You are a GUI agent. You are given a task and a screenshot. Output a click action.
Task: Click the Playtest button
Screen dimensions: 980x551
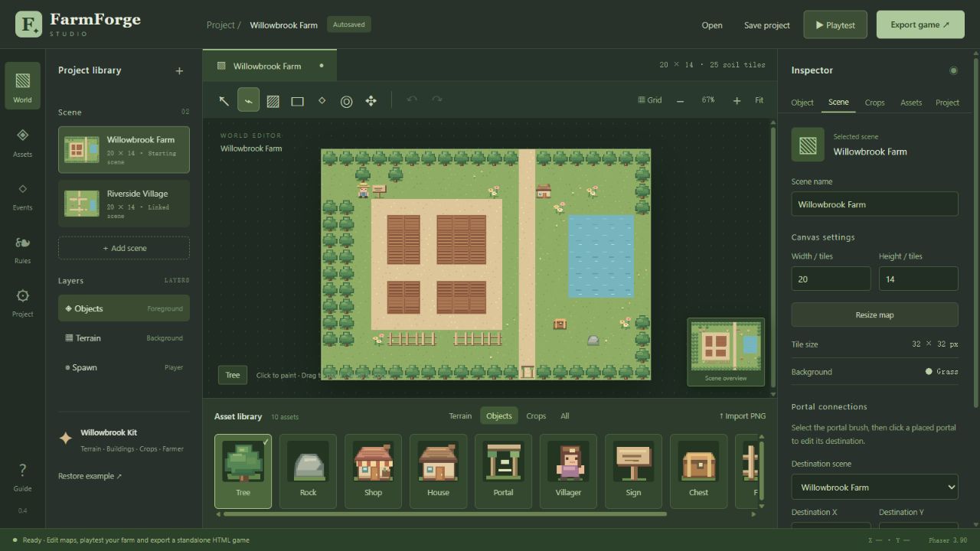click(x=835, y=24)
